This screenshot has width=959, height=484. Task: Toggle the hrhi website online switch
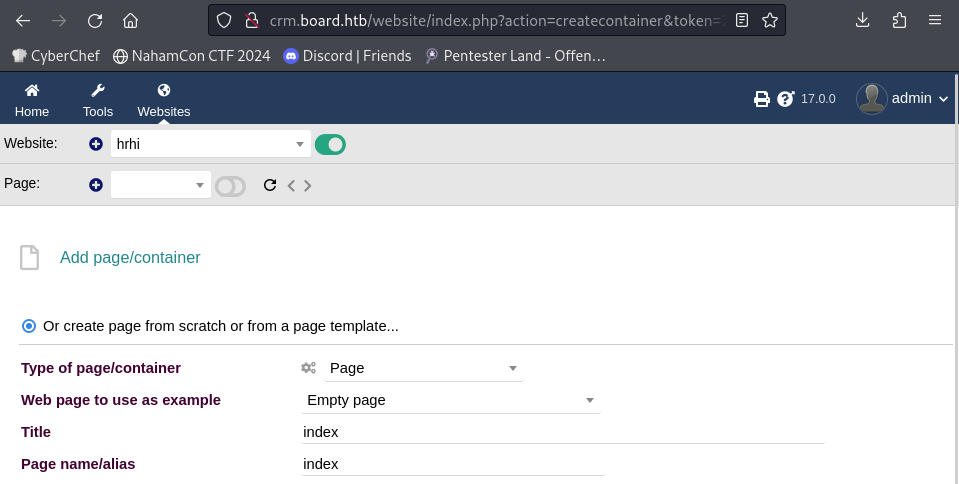pyautogui.click(x=330, y=144)
